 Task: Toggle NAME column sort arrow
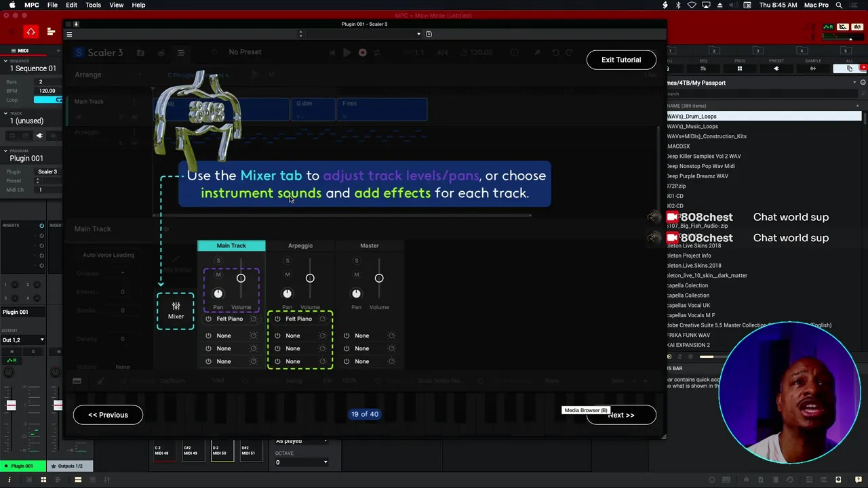[857, 106]
